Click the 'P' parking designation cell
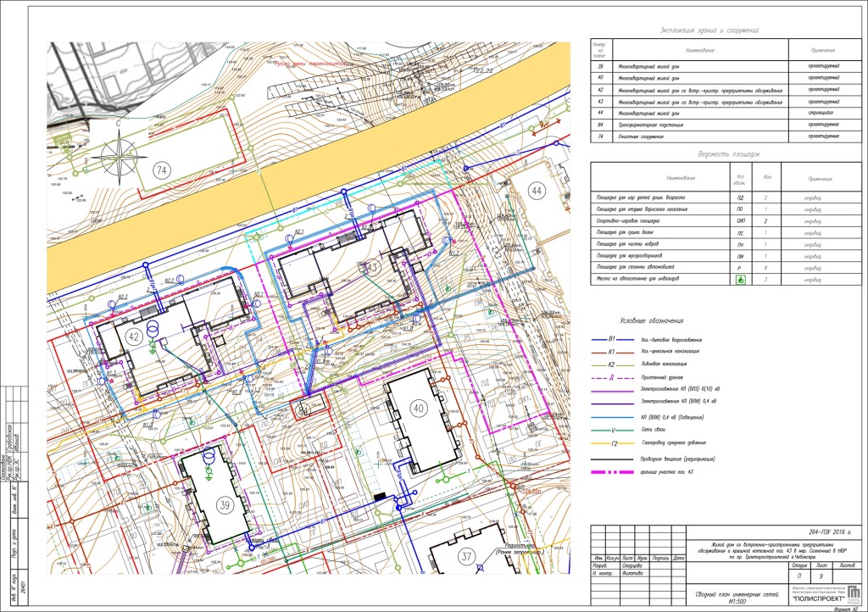868x612 pixels. point(740,269)
